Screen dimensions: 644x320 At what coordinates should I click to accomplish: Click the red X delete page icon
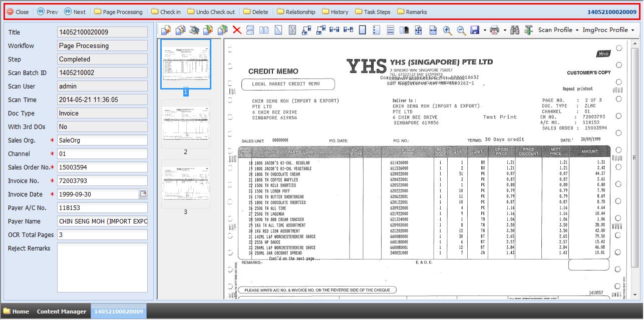(236, 30)
